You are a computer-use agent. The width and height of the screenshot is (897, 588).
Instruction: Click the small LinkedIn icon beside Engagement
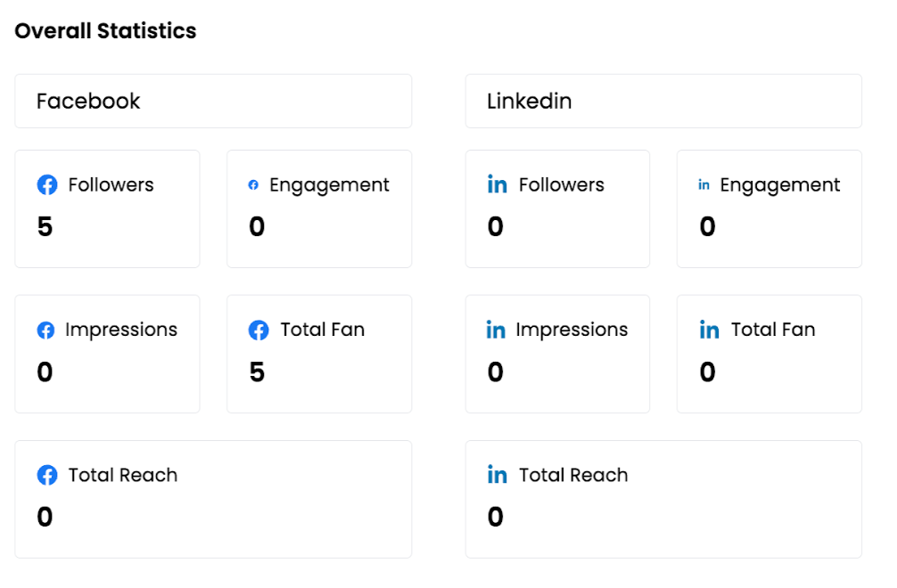(x=704, y=185)
